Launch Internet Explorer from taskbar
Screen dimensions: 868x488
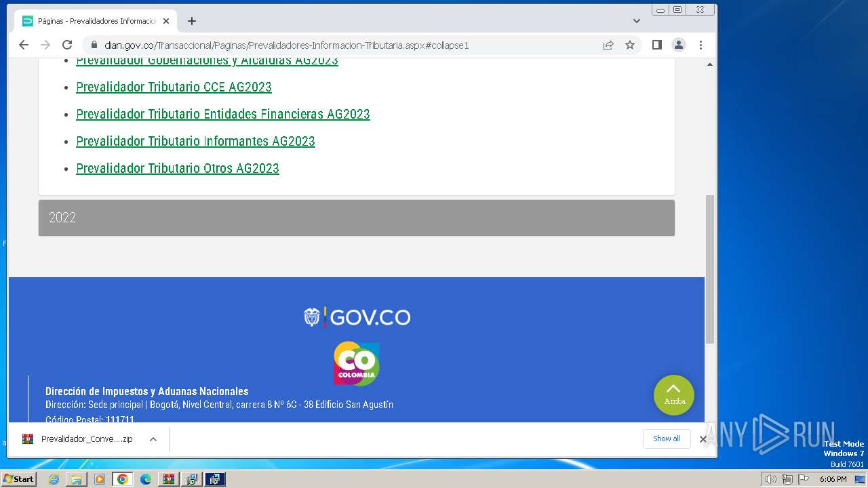tap(54, 479)
